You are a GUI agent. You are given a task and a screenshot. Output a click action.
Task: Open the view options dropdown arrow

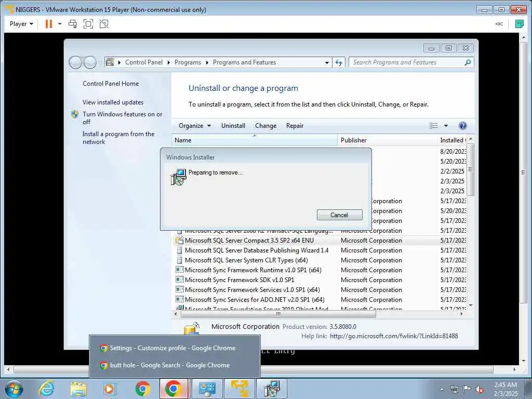[x=446, y=126]
